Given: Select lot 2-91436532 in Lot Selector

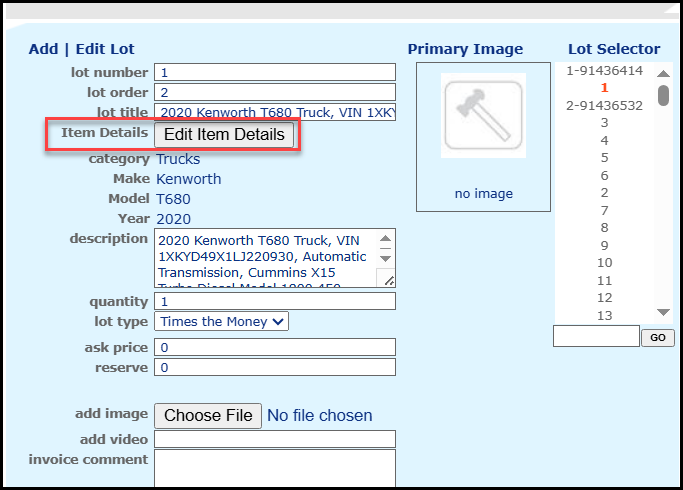Looking at the screenshot, I should [605, 105].
